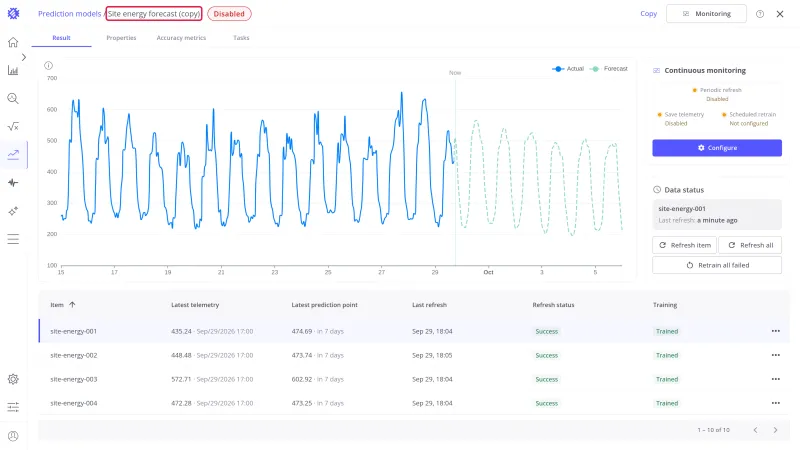Image resolution: width=800 pixels, height=450 pixels.
Task: Go to the next table page
Action: 775,430
